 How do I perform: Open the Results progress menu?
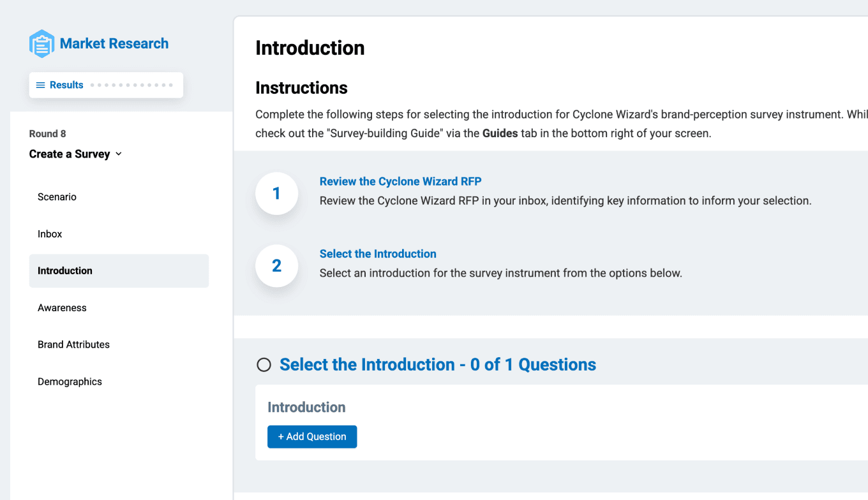coord(66,85)
